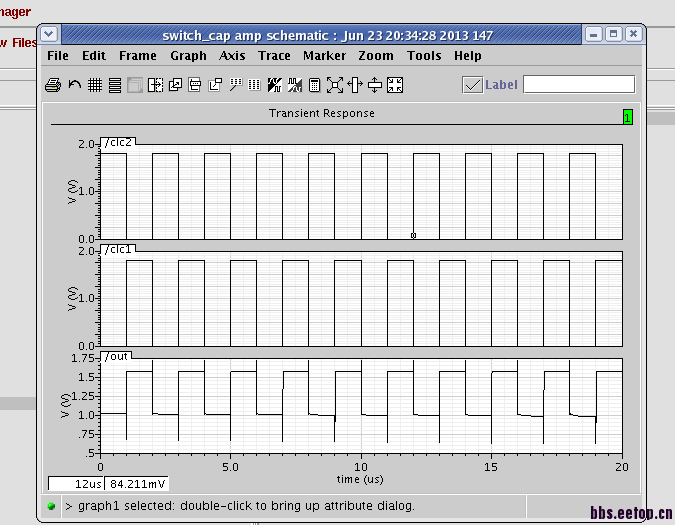This screenshot has width=675, height=525.
Task: Open the Trace menu
Action: click(x=274, y=56)
